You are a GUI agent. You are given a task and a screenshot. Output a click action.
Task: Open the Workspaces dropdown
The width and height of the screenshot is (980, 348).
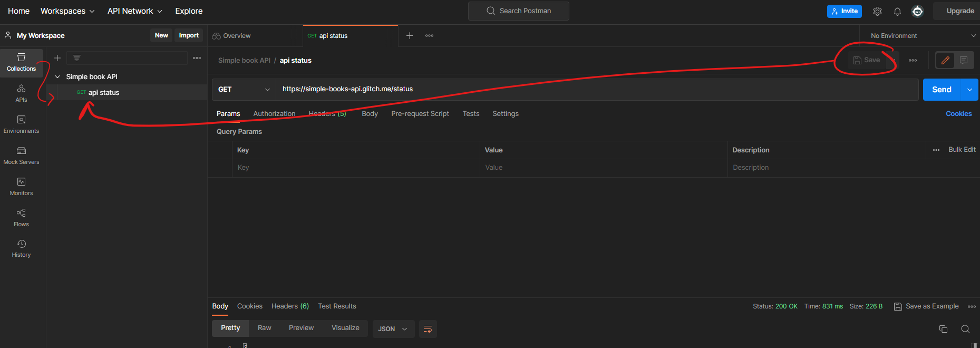67,11
